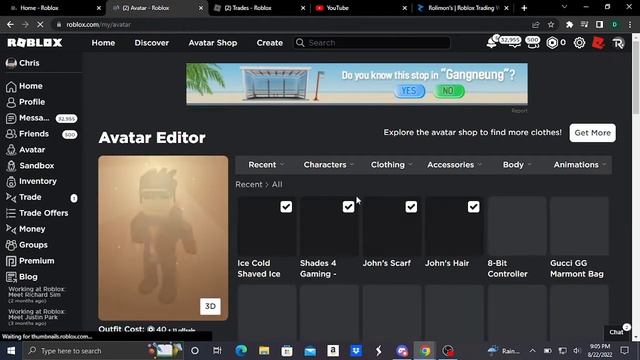Screen dimensions: 640x360
Task: Open Create in top navigation
Action: click(x=269, y=42)
